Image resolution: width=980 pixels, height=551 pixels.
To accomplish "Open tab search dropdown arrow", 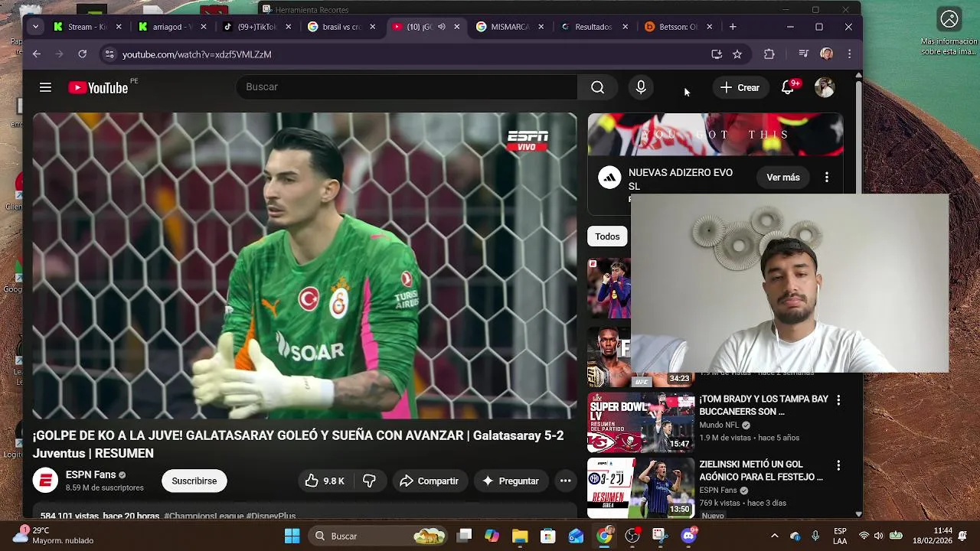I will [x=35, y=27].
